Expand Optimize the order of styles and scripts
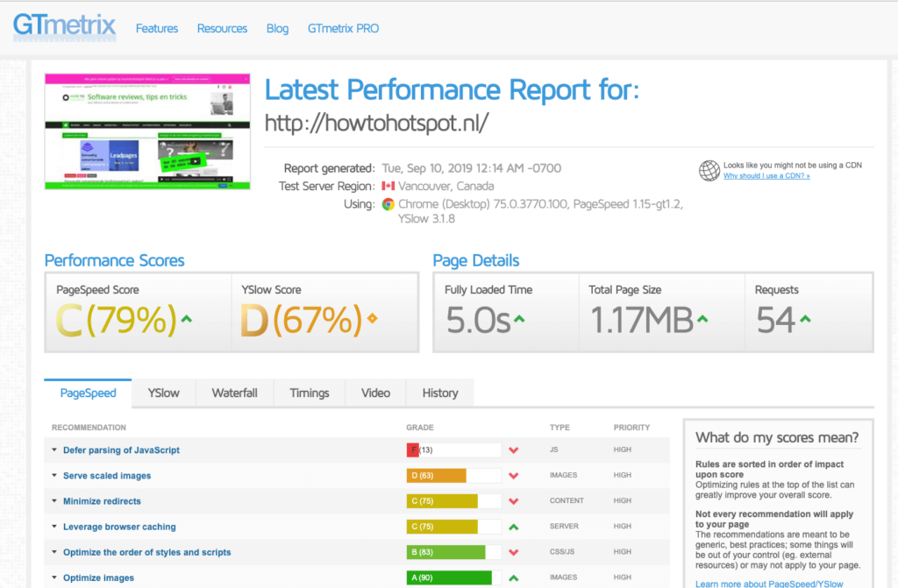Viewport: 898px width, 588px height. pos(146,552)
